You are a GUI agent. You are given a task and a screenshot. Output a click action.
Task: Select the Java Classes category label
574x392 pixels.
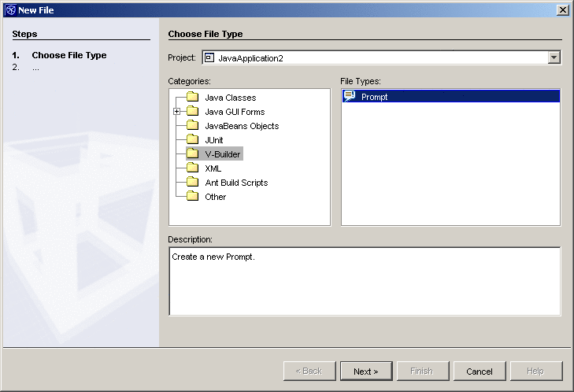(x=229, y=98)
